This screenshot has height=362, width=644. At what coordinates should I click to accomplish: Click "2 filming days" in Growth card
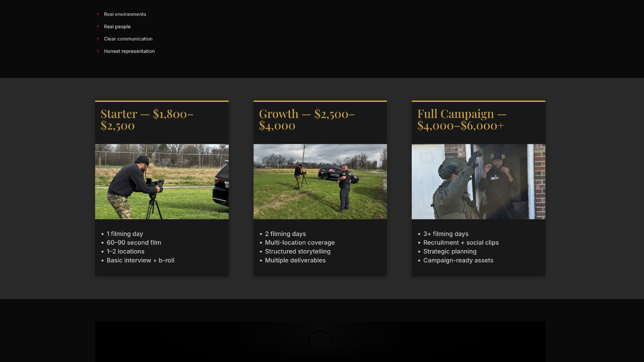[285, 234]
